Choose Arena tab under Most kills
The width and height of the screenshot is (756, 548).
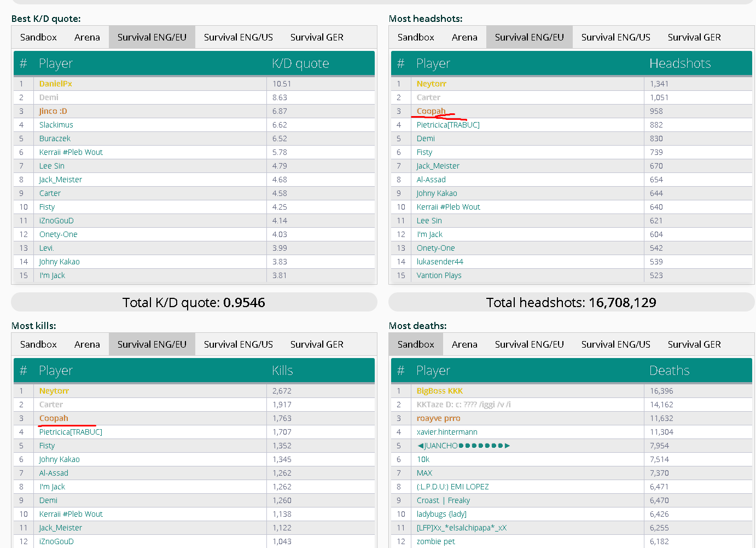click(87, 344)
